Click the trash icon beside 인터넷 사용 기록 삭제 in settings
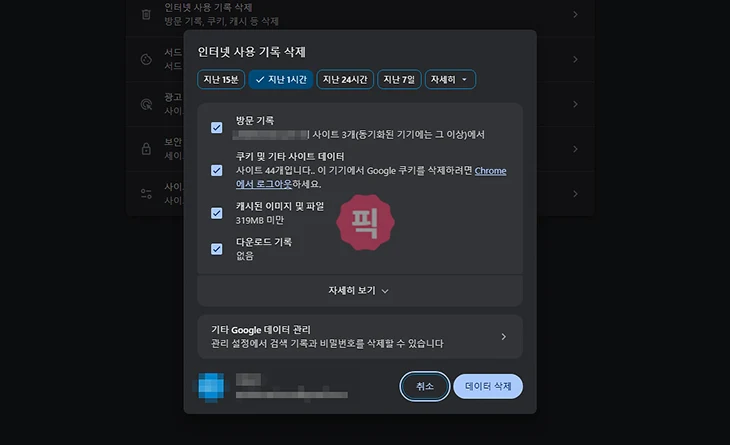730x445 pixels. click(146, 14)
